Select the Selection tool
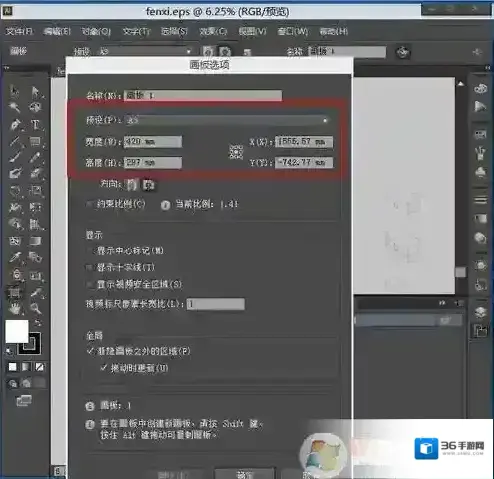Viewport: 494px width, 479px height. (15, 91)
